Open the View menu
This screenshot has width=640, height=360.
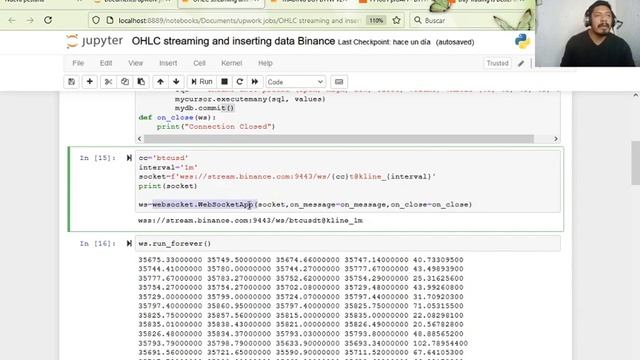point(136,63)
